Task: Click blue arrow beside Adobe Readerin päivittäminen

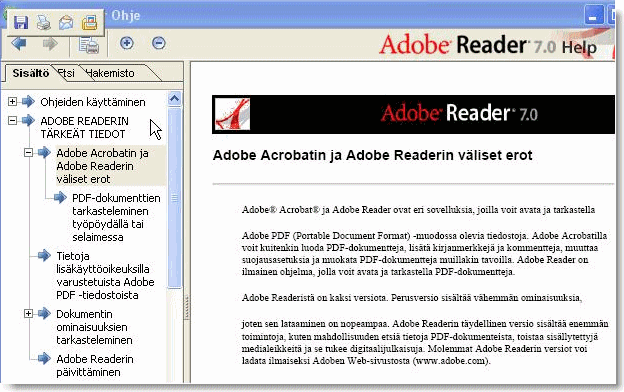Action: click(x=44, y=359)
